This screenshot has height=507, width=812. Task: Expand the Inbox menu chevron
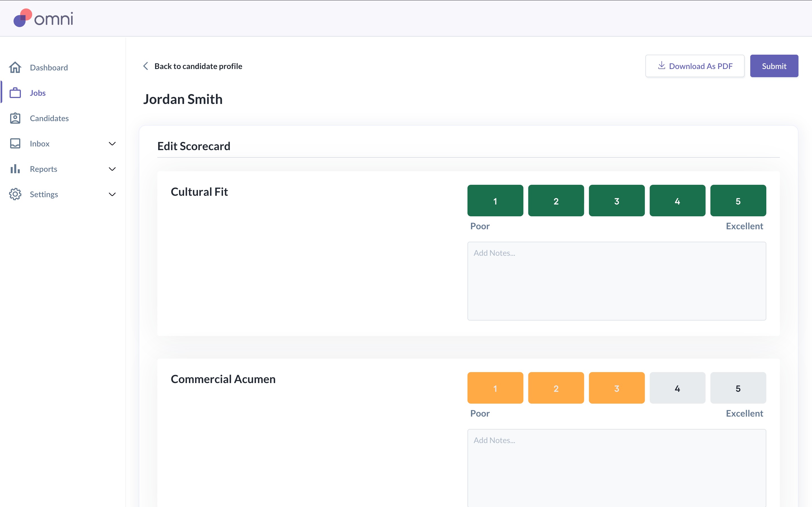coord(112,144)
